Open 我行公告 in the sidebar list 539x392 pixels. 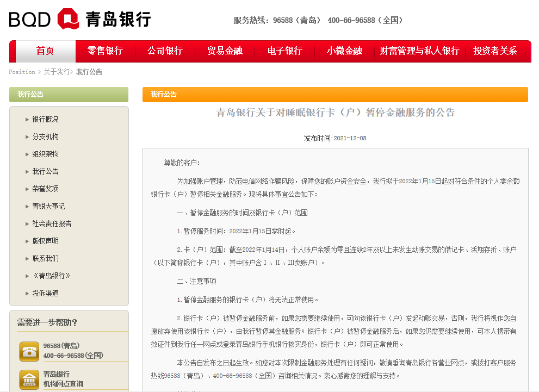(x=45, y=171)
